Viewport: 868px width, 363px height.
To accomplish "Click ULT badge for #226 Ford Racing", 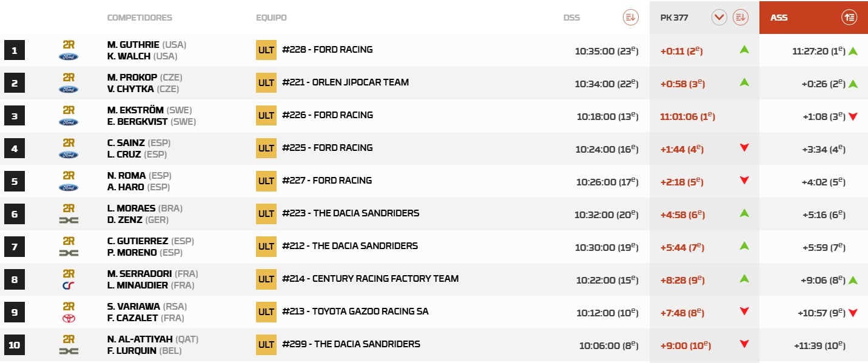I will click(x=266, y=115).
